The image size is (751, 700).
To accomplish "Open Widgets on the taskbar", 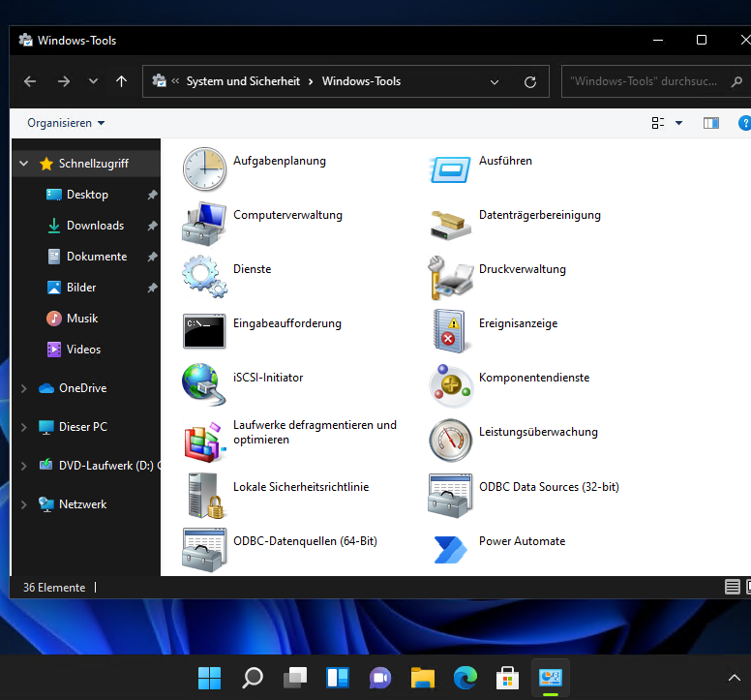I will point(338,678).
